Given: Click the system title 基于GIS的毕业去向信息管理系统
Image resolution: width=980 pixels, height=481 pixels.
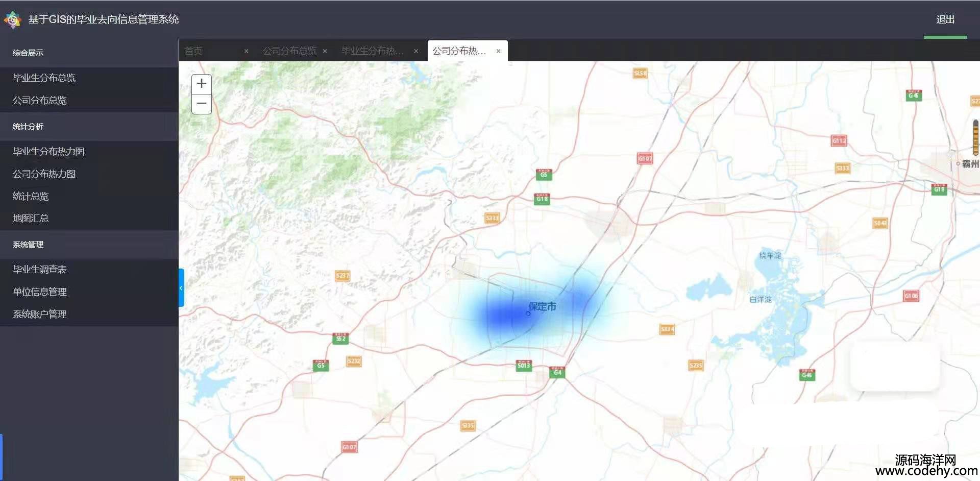Looking at the screenshot, I should (x=104, y=19).
